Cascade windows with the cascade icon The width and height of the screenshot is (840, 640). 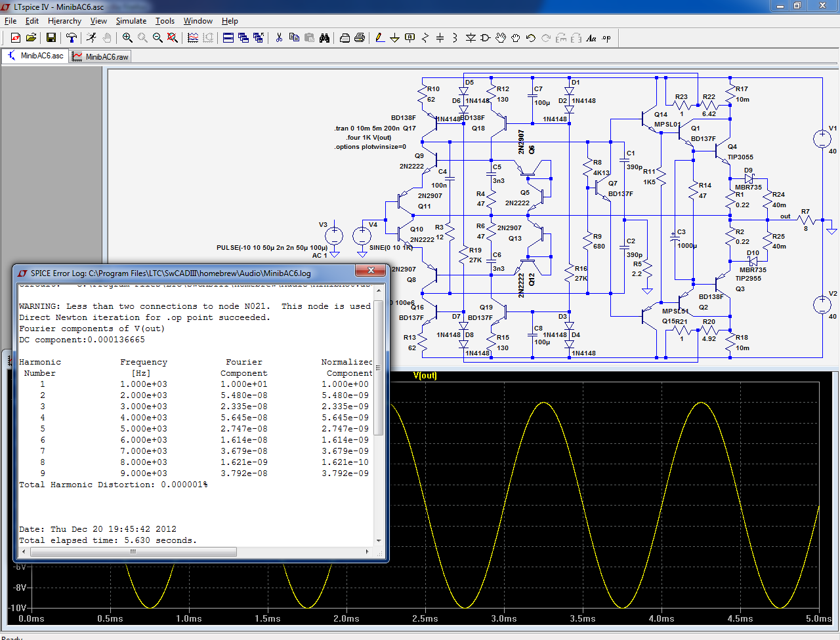[243, 38]
